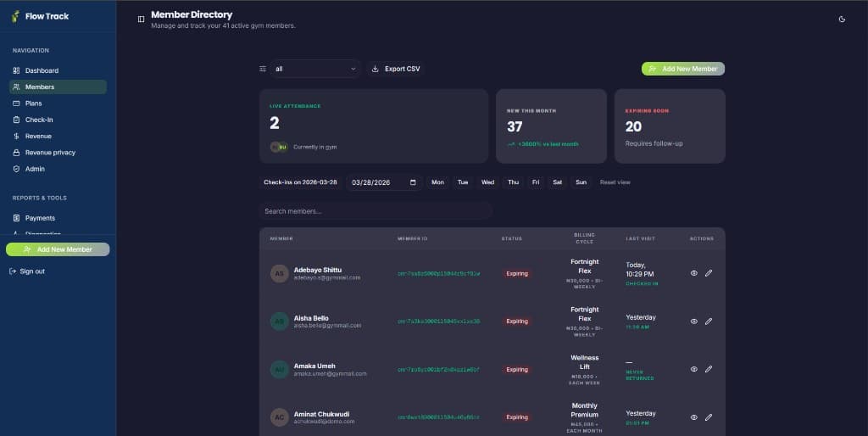Click the name Aisha Bello
Viewport: 868px width, 436px height.
(311, 318)
